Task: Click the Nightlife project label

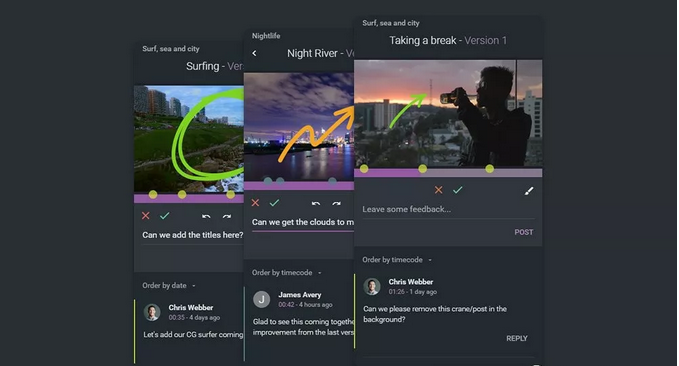Action: 266,36
